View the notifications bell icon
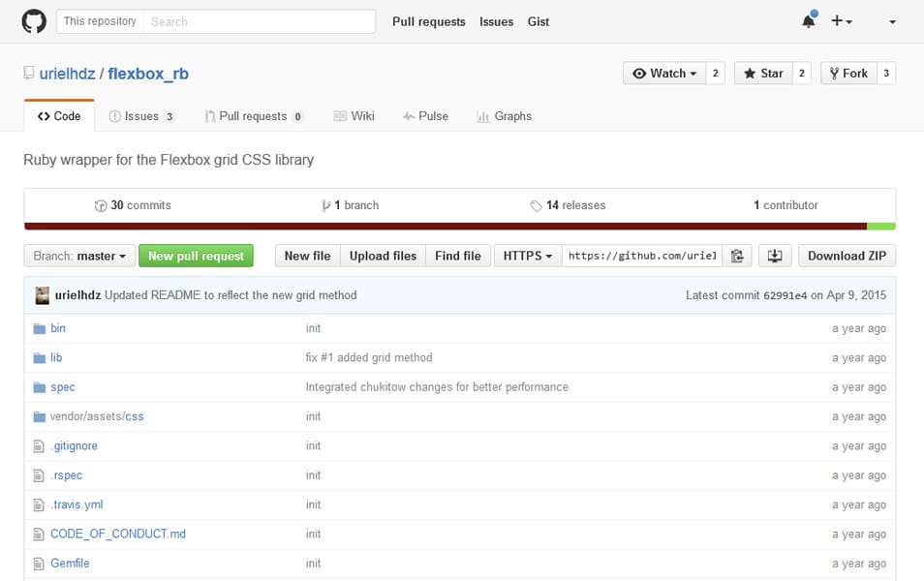This screenshot has height=581, width=924. coord(809,21)
